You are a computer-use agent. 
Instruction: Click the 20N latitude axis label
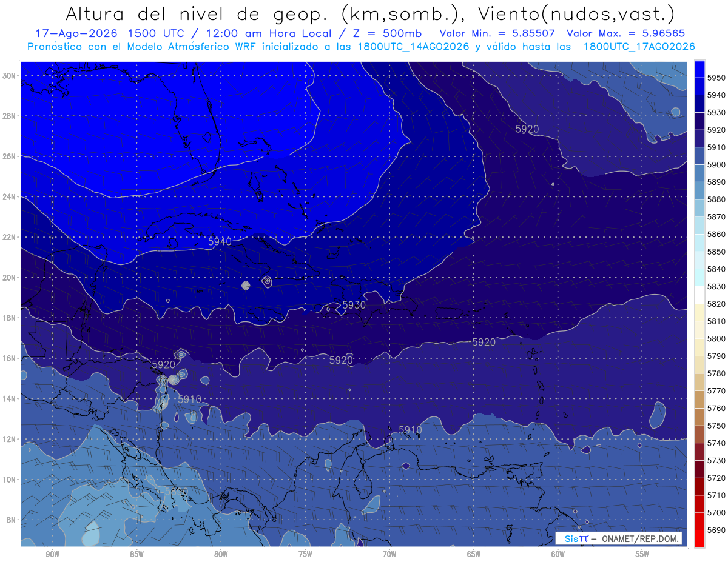10,278
